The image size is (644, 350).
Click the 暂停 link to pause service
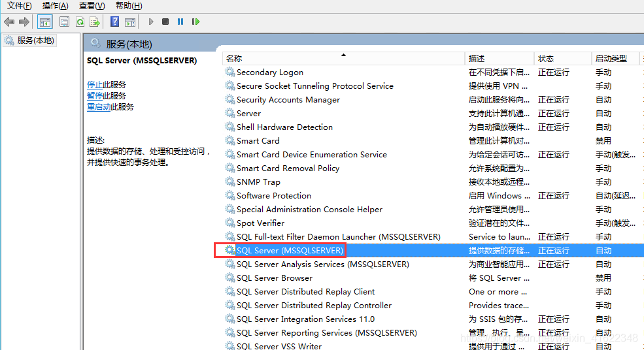[x=94, y=96]
